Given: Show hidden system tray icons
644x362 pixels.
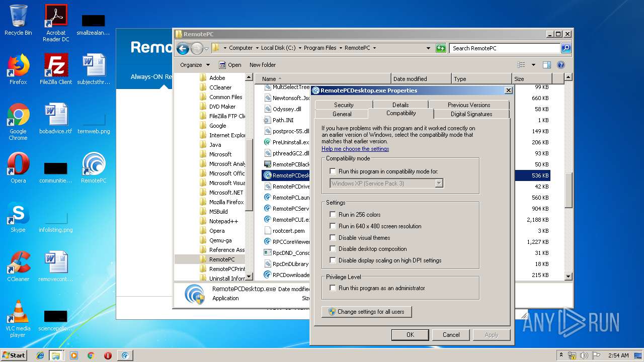Looking at the screenshot, I should [x=561, y=355].
